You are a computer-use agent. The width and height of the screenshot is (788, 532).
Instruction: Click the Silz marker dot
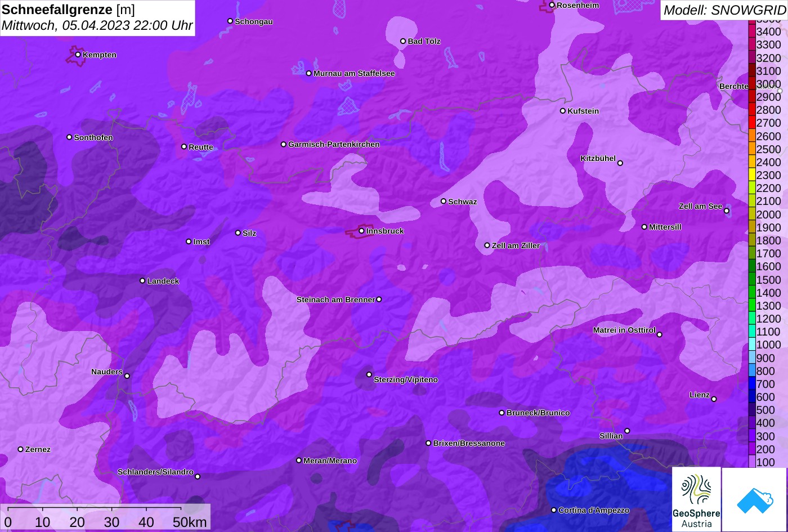pyautogui.click(x=238, y=233)
